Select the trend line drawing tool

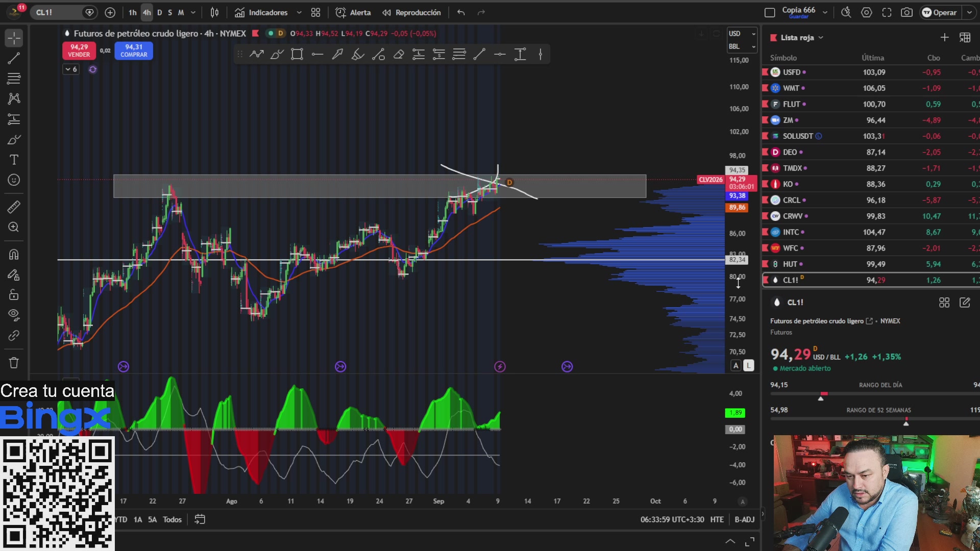pyautogui.click(x=14, y=58)
